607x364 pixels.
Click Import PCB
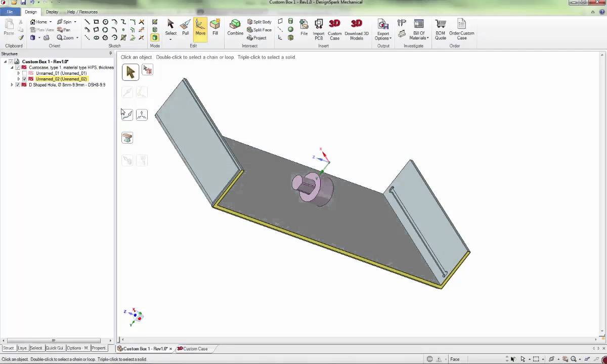coord(319,29)
